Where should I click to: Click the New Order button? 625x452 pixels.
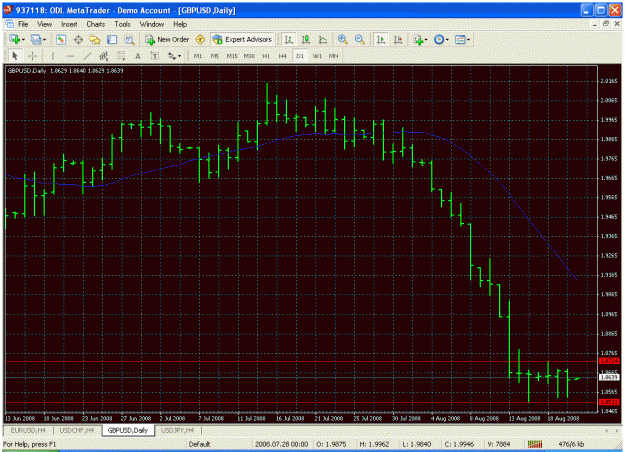coord(167,39)
